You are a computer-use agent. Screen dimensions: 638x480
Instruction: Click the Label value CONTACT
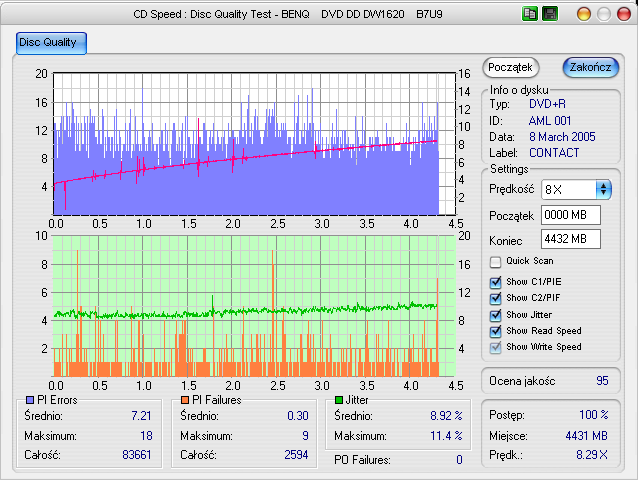(554, 153)
